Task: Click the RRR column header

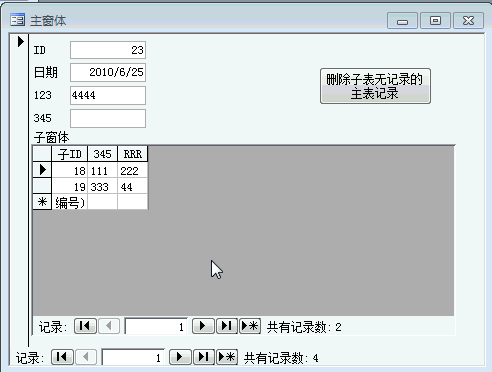Action: 133,154
